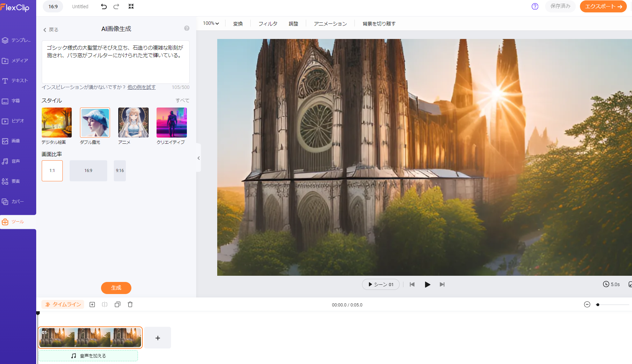The height and width of the screenshot is (364, 632).
Task: Collapse the left panel with arrow handle
Action: [x=199, y=158]
